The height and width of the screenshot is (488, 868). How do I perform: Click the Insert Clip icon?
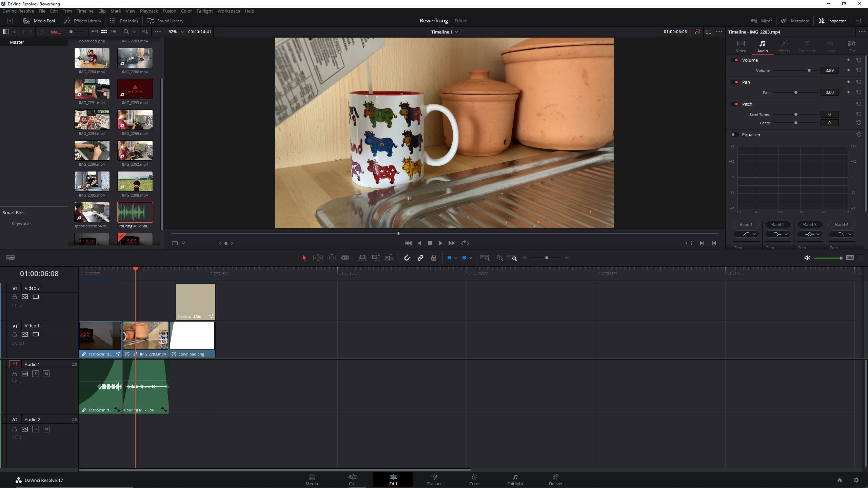coord(362,258)
